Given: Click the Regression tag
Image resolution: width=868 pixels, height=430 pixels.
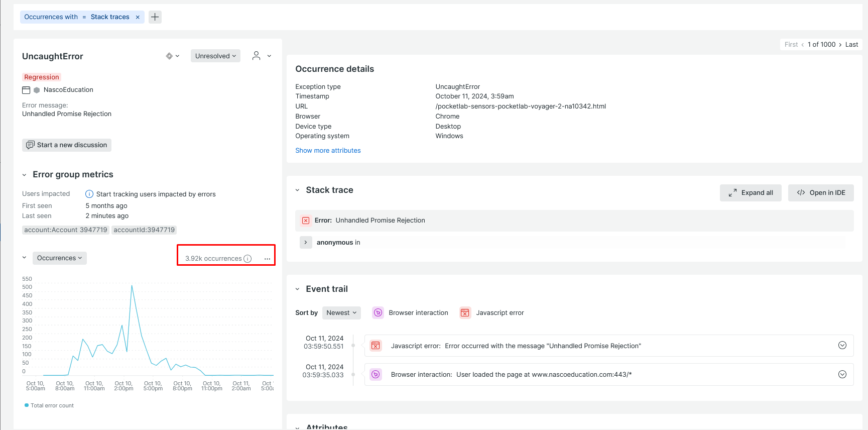Looking at the screenshot, I should point(42,77).
